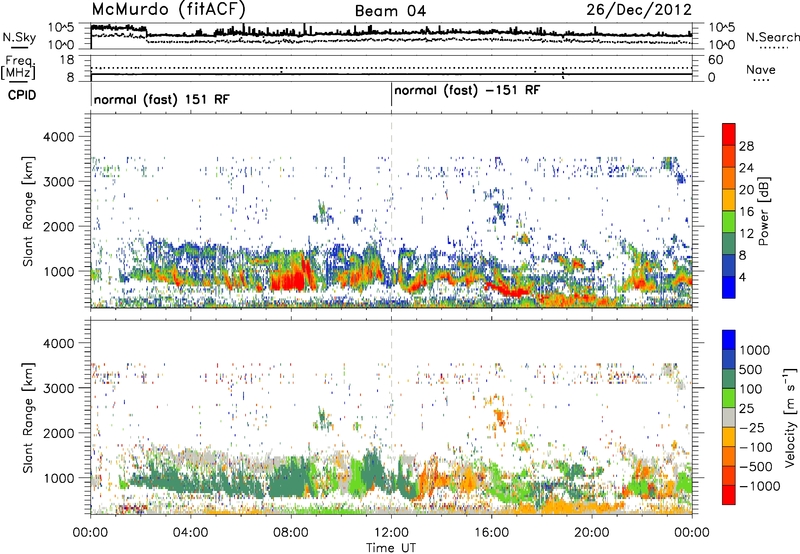Click the yellow Power colorbar segment near 16
Image resolution: width=800 pixels, height=554 pixels.
tap(729, 200)
